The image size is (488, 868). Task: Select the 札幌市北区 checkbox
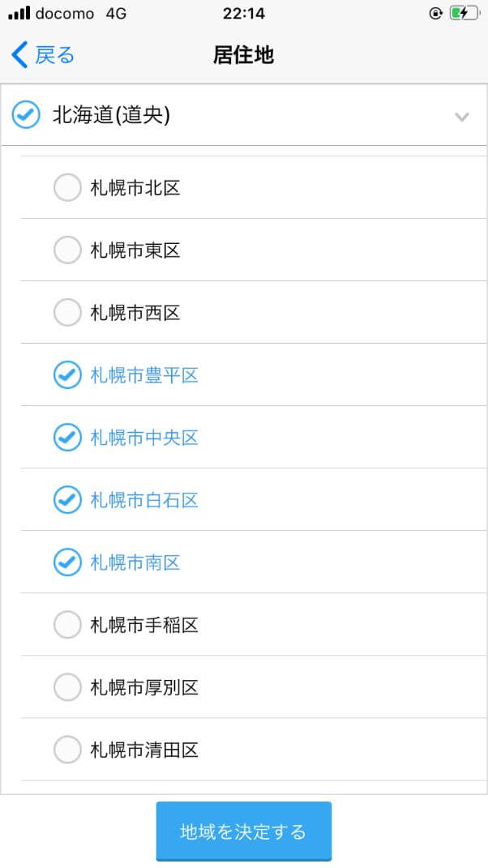67,188
